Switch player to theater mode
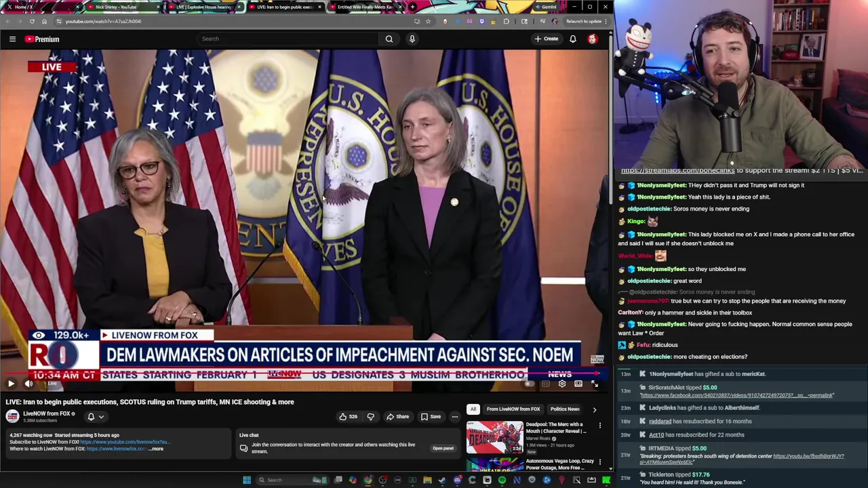 click(x=578, y=384)
